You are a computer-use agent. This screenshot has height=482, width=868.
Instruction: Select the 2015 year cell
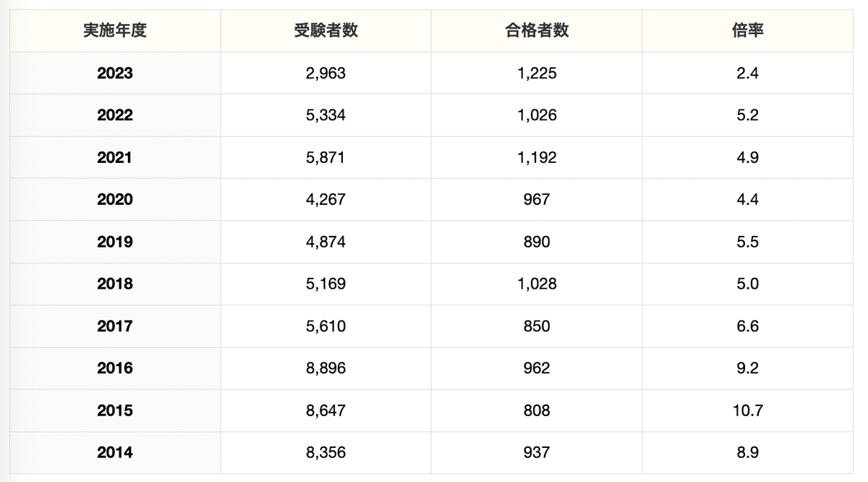click(115, 410)
